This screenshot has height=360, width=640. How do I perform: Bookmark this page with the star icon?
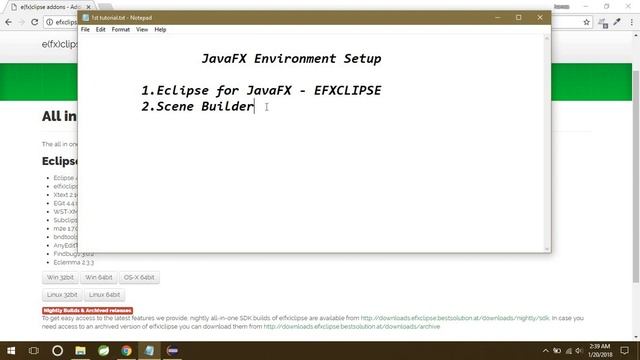[x=587, y=22]
